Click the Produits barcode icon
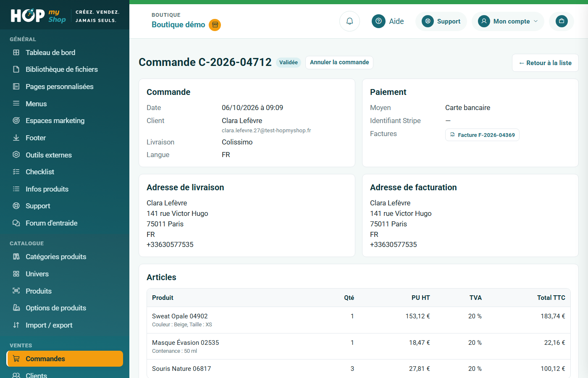The image size is (588, 378). point(16,291)
